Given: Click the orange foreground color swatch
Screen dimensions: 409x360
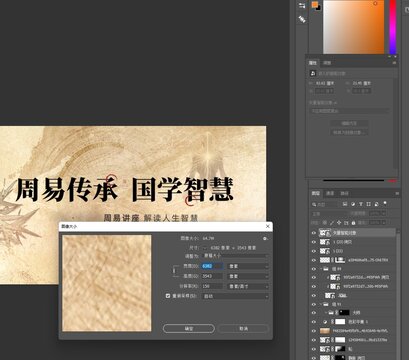Looking at the screenshot, I should click(x=315, y=4).
